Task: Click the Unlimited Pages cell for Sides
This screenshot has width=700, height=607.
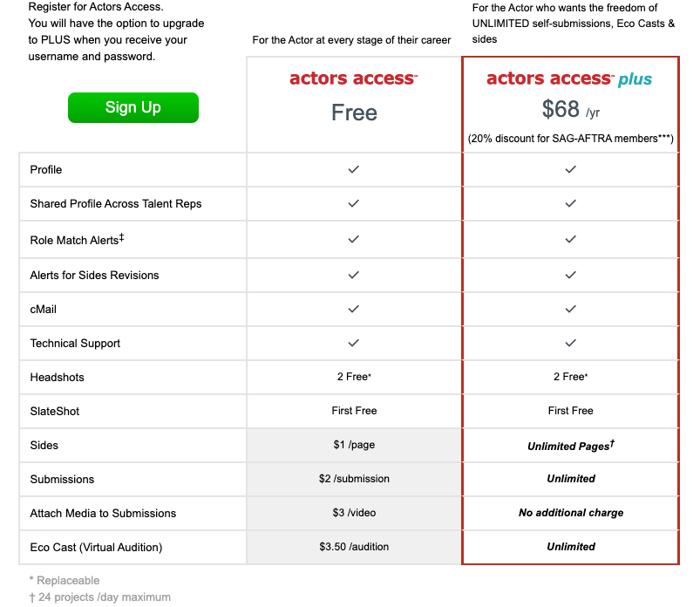Action: click(x=571, y=446)
